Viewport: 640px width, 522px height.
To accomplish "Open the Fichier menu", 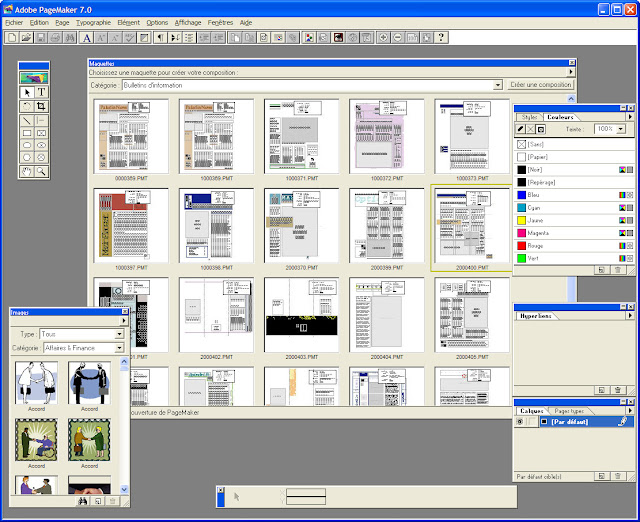I will (14, 23).
